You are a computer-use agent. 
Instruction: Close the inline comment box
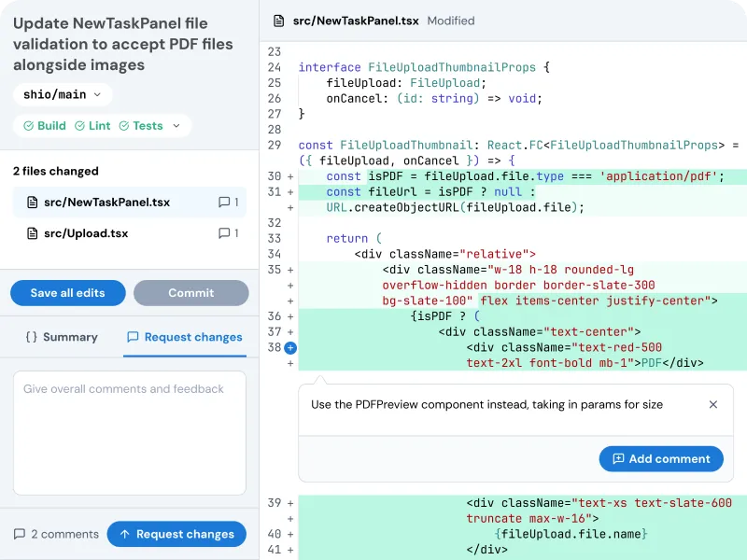[x=713, y=405]
